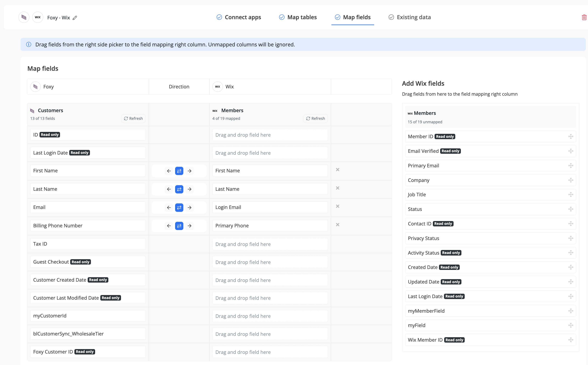Click drop zone beside Foxy Customer ID

(270, 352)
